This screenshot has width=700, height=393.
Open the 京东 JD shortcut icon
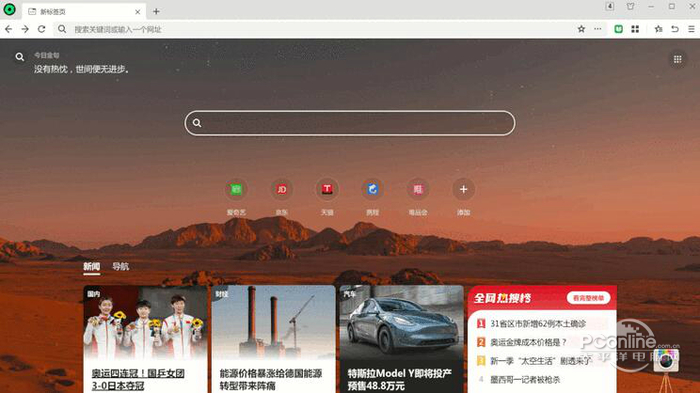282,189
